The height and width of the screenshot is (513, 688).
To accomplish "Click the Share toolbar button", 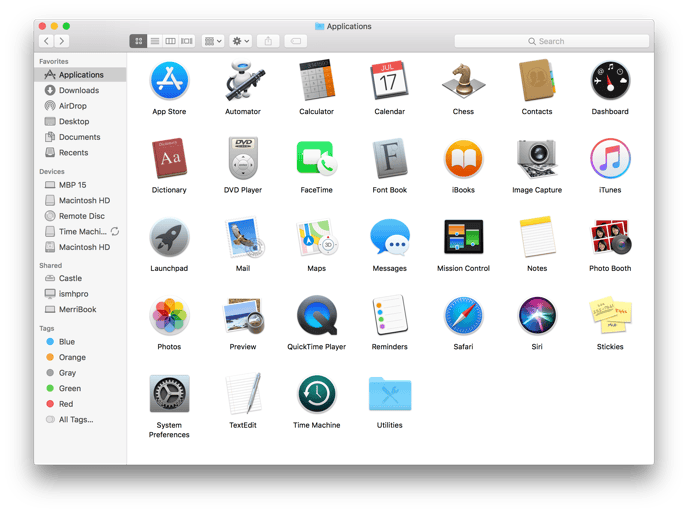I will coord(268,41).
